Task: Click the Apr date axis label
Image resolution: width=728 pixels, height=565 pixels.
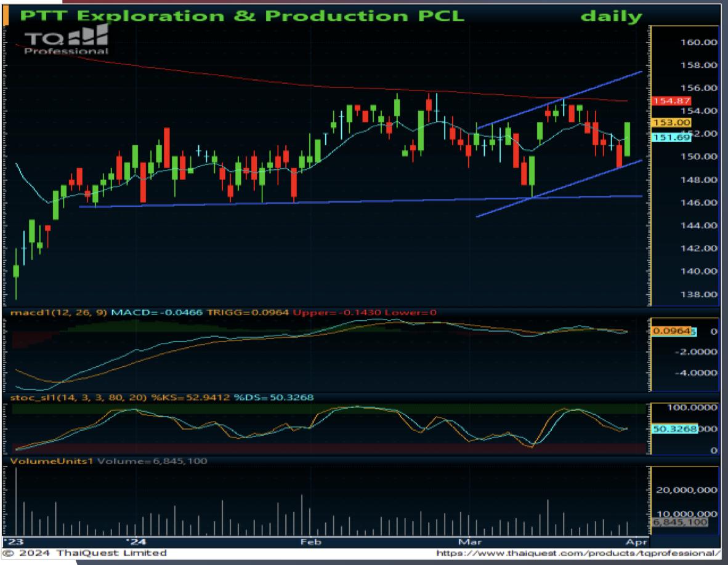Action: [636, 542]
